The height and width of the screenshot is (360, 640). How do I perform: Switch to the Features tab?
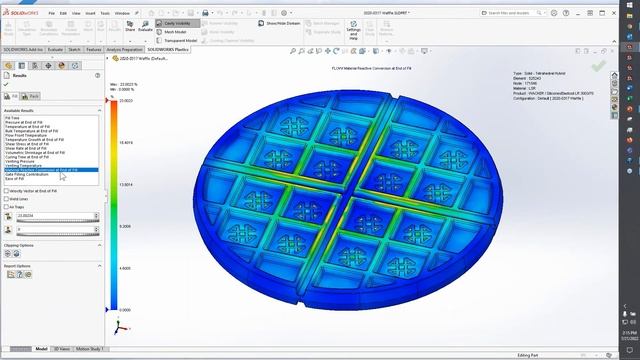coord(93,49)
